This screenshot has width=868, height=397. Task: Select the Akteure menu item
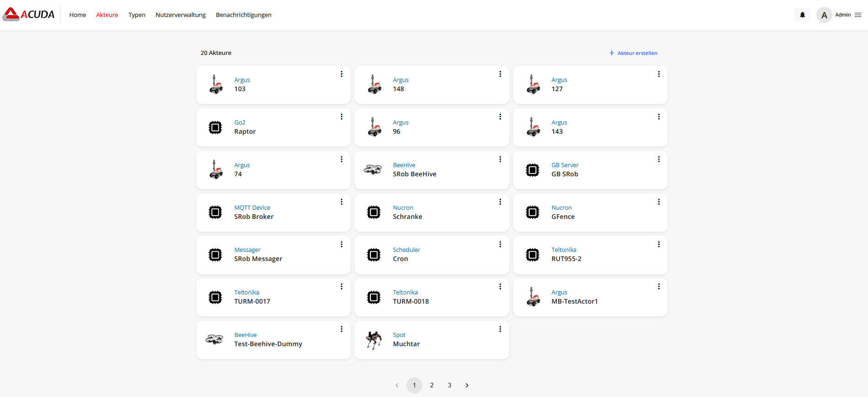[107, 15]
